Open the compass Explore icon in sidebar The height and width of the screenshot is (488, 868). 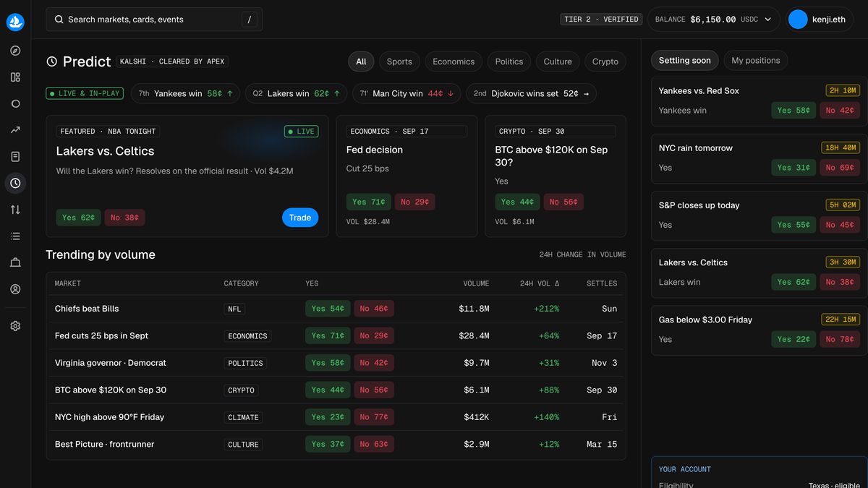(15, 51)
